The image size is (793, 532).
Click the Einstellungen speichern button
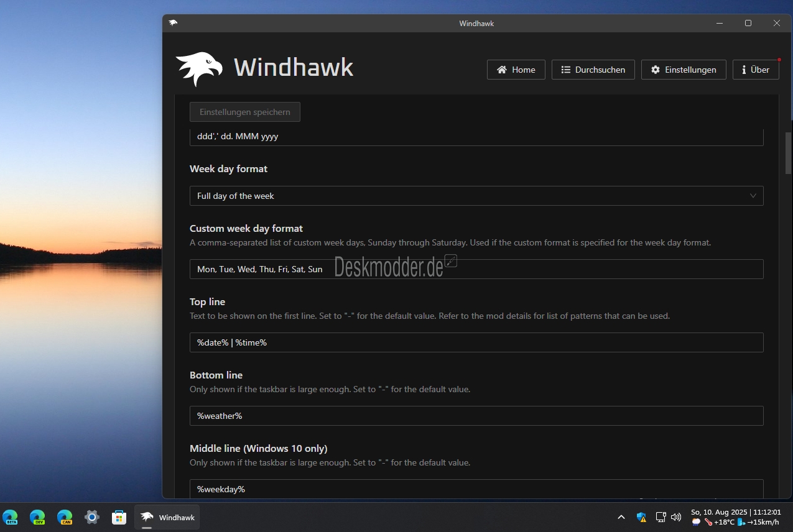pyautogui.click(x=245, y=112)
